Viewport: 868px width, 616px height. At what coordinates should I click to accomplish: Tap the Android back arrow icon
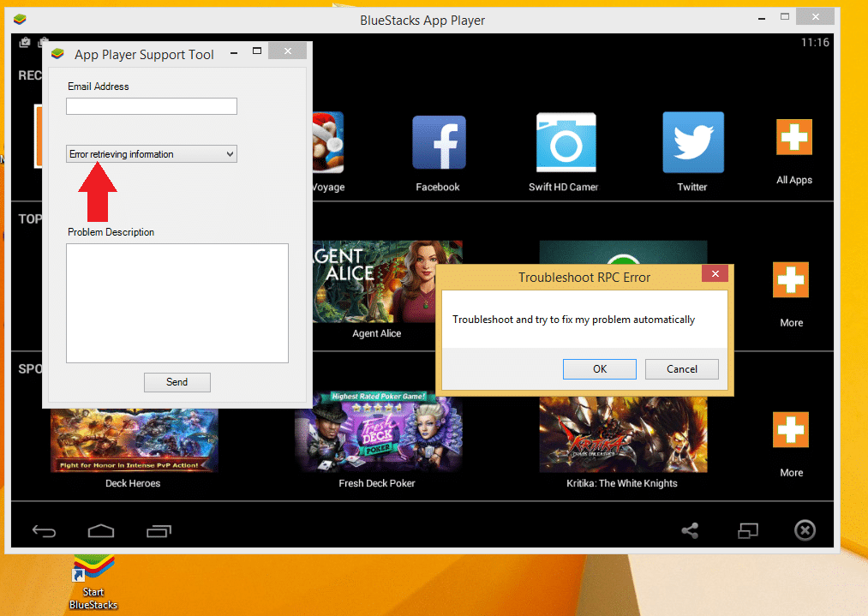(44, 531)
